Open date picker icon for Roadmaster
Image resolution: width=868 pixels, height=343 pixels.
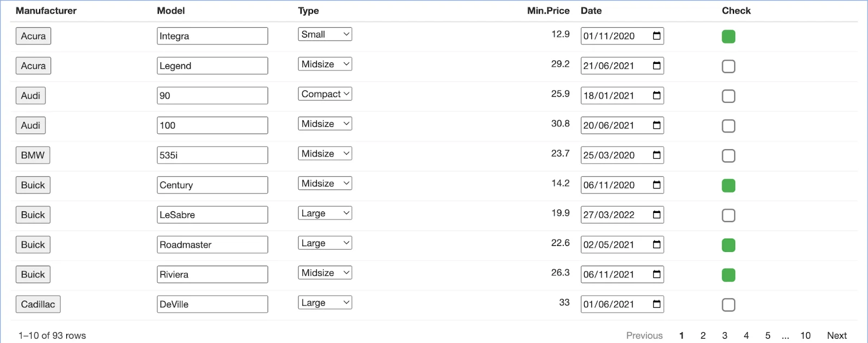point(656,245)
